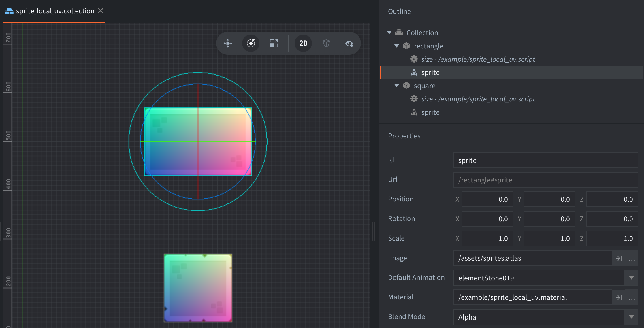This screenshot has height=328, width=644.
Task: Select the Rotate tool in scene toolbar
Action: pyautogui.click(x=251, y=44)
